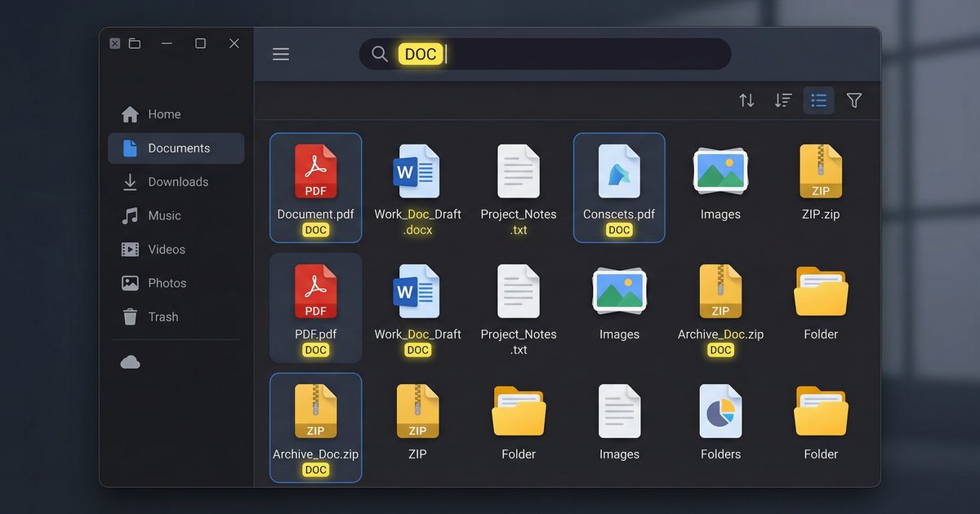Select the yellow DOC chip in search bar
The height and width of the screenshot is (514, 980).
pyautogui.click(x=421, y=54)
